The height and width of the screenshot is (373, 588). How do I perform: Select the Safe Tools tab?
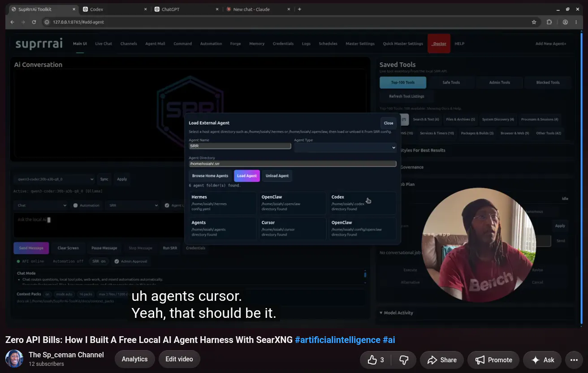(451, 82)
